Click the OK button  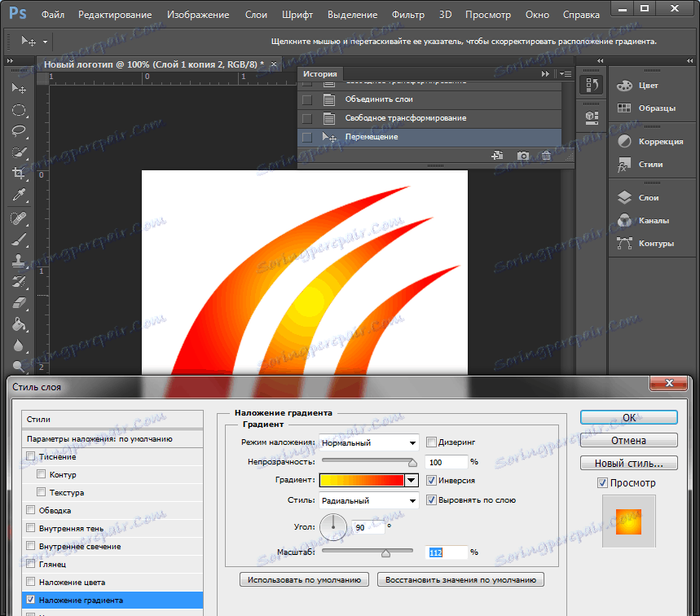coord(628,417)
